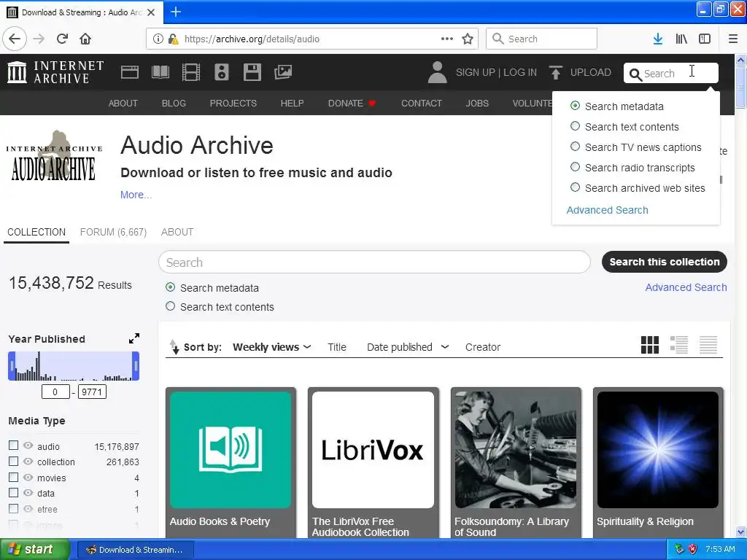This screenshot has width=747, height=560.
Task: Click the collection search input field
Action: (x=374, y=262)
